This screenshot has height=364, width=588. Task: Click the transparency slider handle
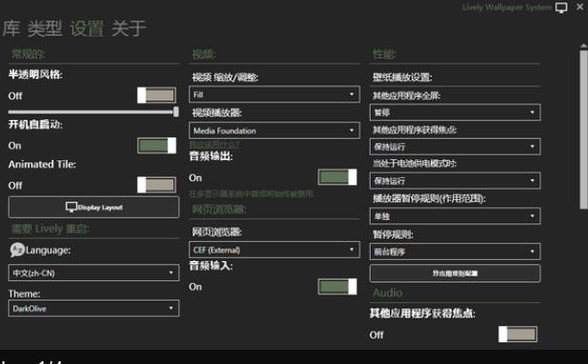coord(176,111)
